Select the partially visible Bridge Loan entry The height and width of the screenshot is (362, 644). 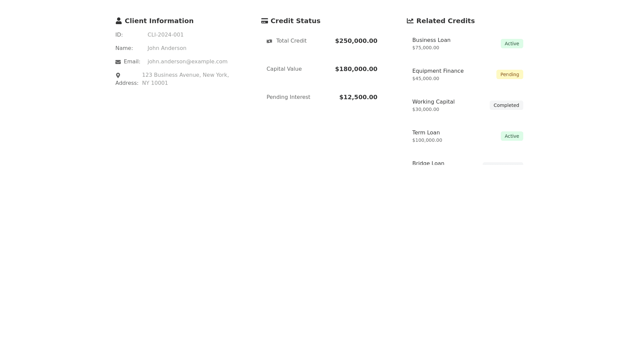click(428, 163)
